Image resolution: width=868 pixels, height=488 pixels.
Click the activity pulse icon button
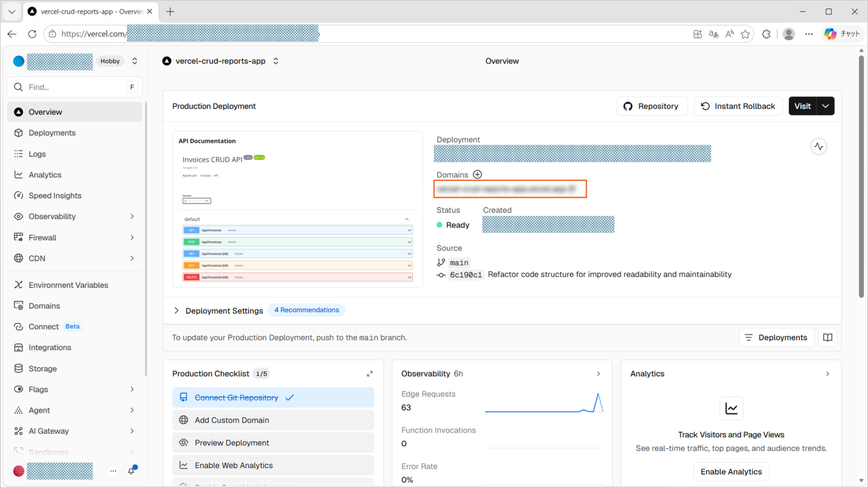pos(819,147)
